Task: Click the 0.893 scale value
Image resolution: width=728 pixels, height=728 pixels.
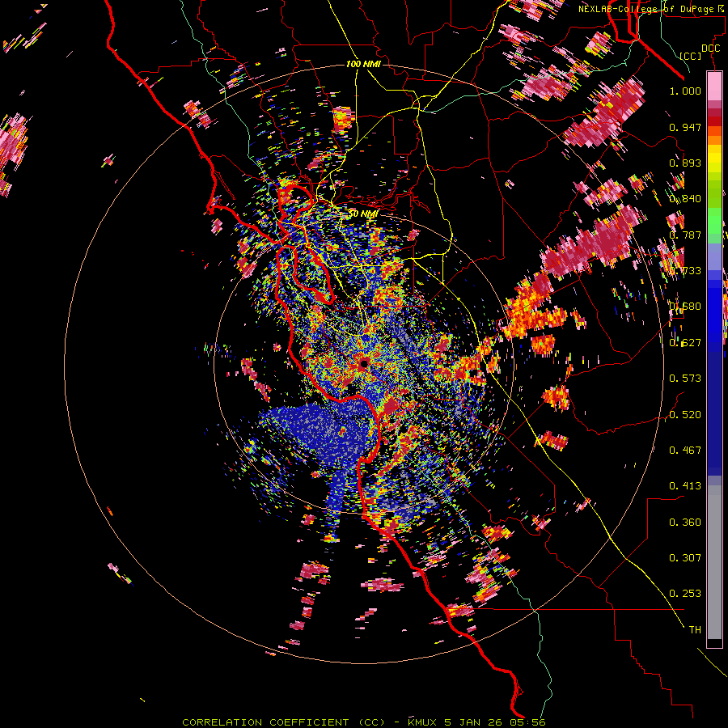Action: (685, 163)
